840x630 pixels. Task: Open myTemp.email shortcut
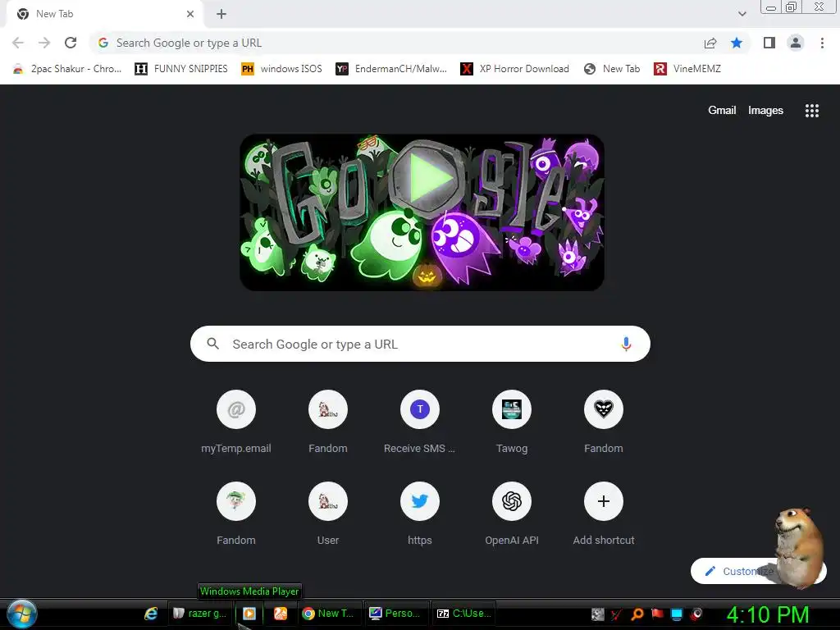pyautogui.click(x=236, y=422)
